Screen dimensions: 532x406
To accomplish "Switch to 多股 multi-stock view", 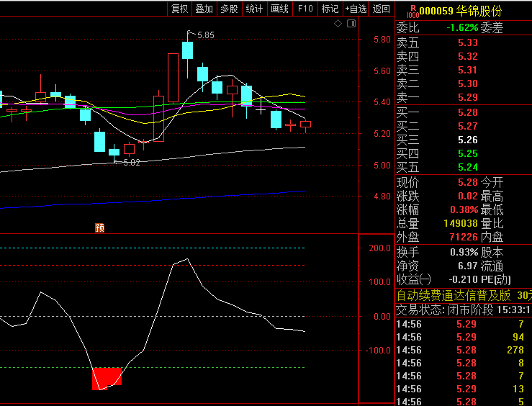I will click(229, 9).
